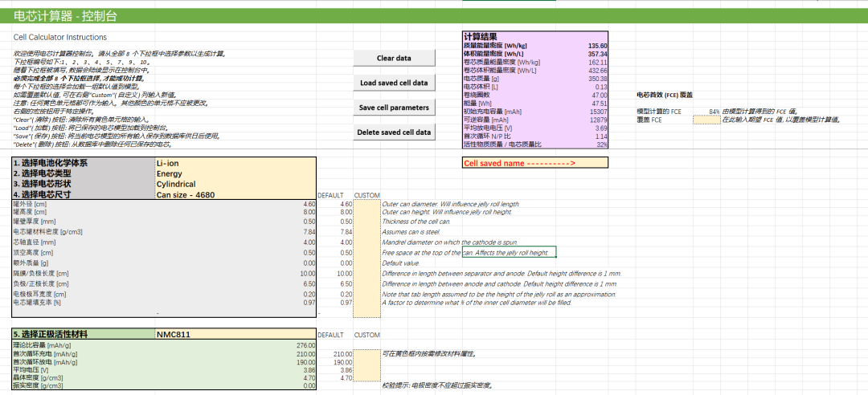Select the Thickness of the cell can note
868x395 pixels.
(x=416, y=222)
